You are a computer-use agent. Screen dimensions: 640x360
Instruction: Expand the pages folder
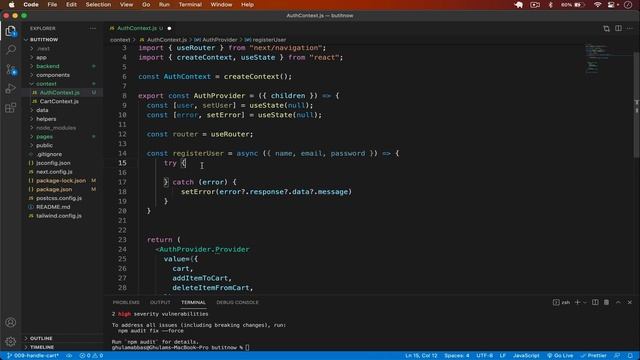pos(44,137)
